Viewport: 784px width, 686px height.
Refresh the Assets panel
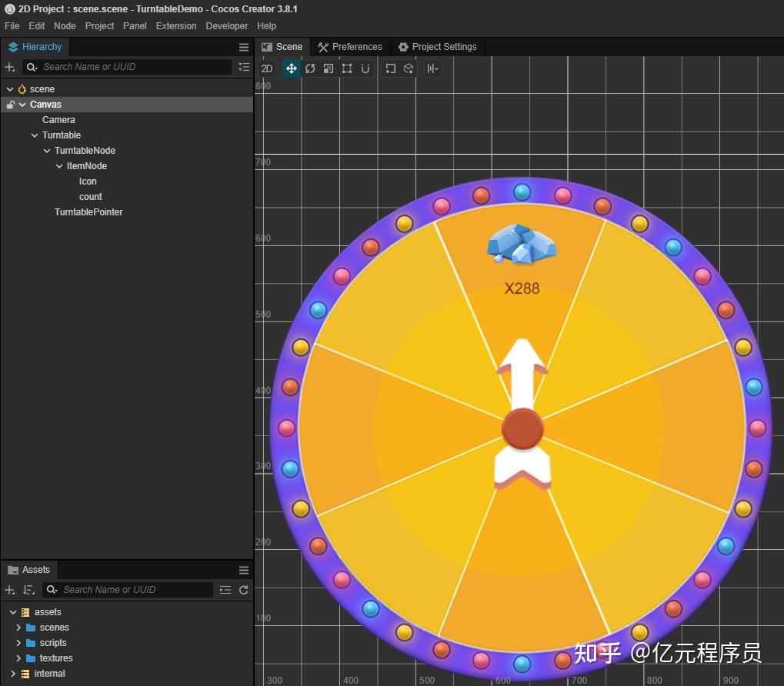[x=243, y=590]
